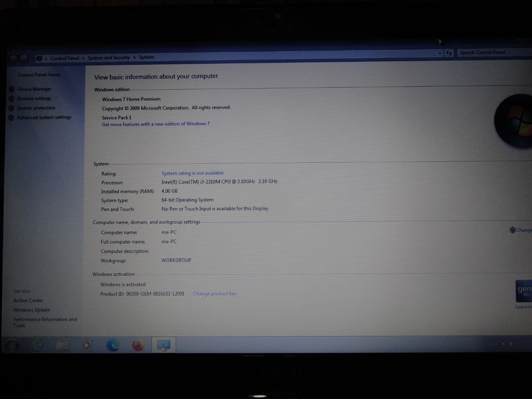The height and width of the screenshot is (399, 532).
Task: Go back to Control Panel via breadcrumb
Action: [64, 58]
